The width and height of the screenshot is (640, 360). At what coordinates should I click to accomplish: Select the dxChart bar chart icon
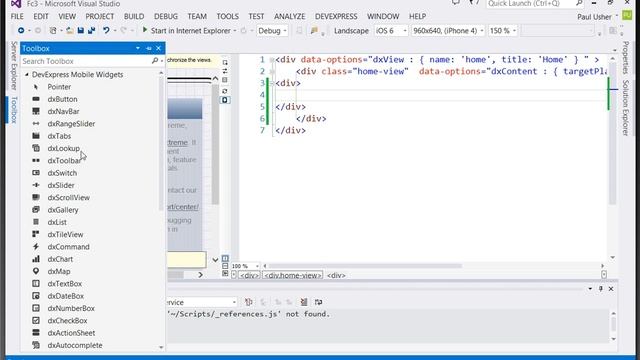36,259
